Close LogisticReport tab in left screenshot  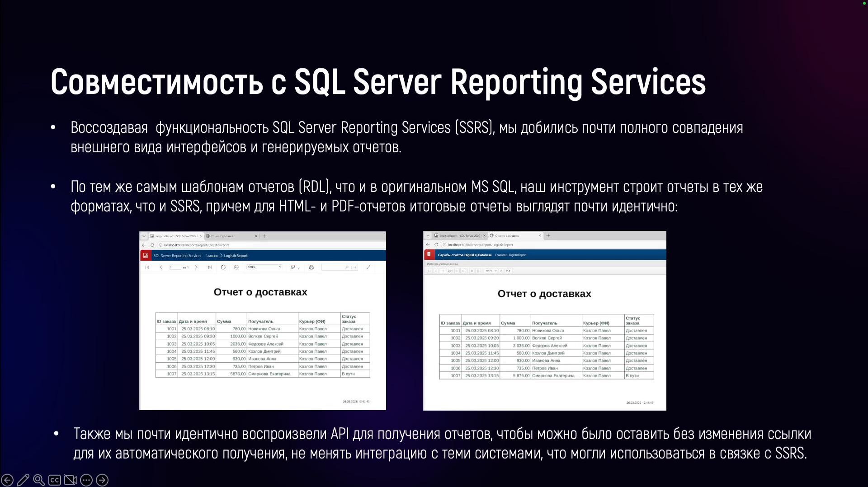click(201, 236)
